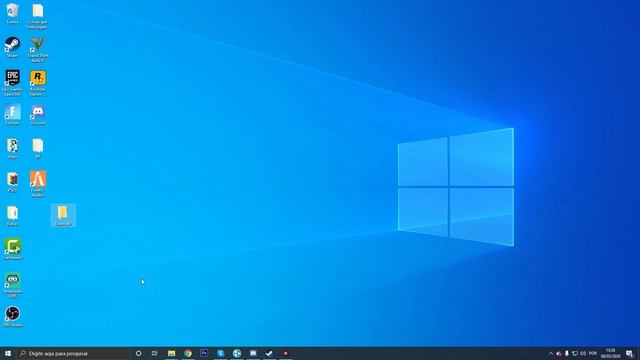This screenshot has width=640, height=360.
Task: Select the RP folder on desktop
Action: click(x=38, y=148)
